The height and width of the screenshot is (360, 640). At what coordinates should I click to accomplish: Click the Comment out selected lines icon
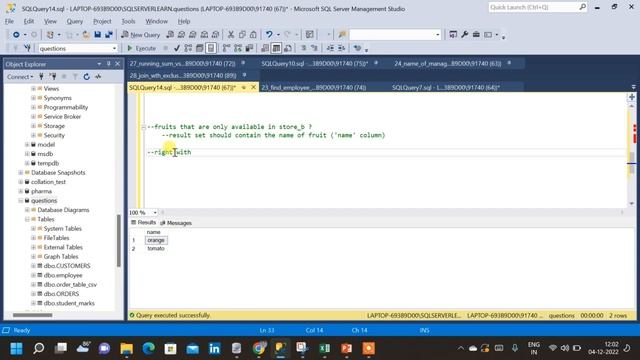(303, 48)
